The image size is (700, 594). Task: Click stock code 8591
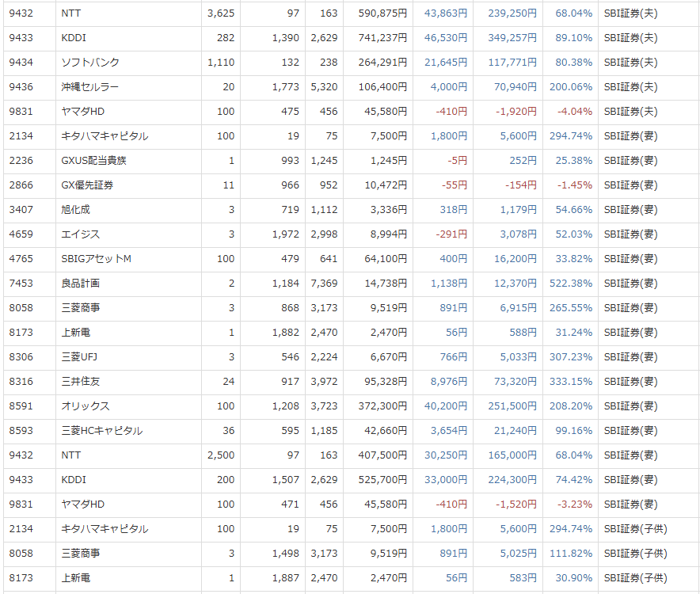pos(21,406)
